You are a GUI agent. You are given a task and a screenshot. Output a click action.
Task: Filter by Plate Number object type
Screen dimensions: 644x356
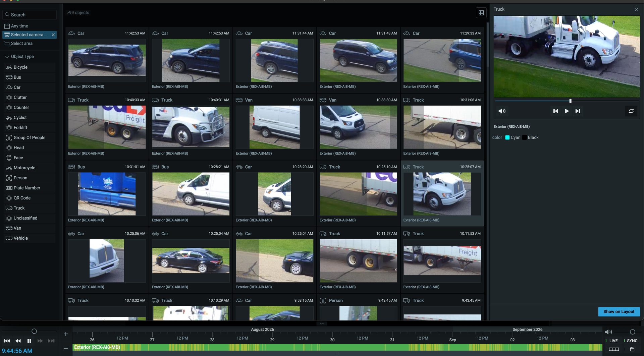coord(29,188)
